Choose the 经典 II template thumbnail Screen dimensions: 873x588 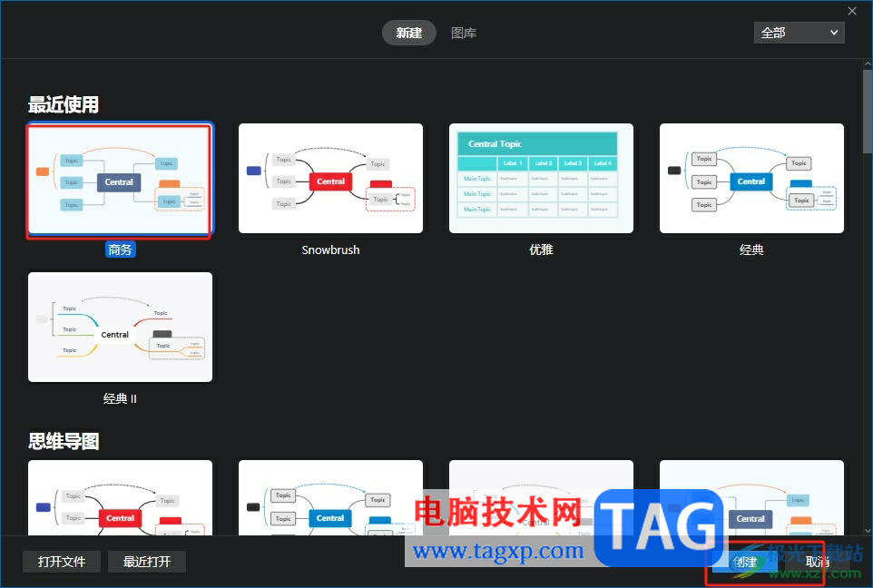click(120, 327)
